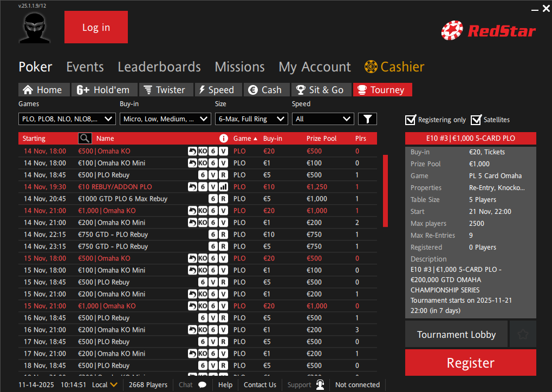Select the €10 REBUY/ADDON PLO tournament row
552x392 pixels.
[115, 187]
